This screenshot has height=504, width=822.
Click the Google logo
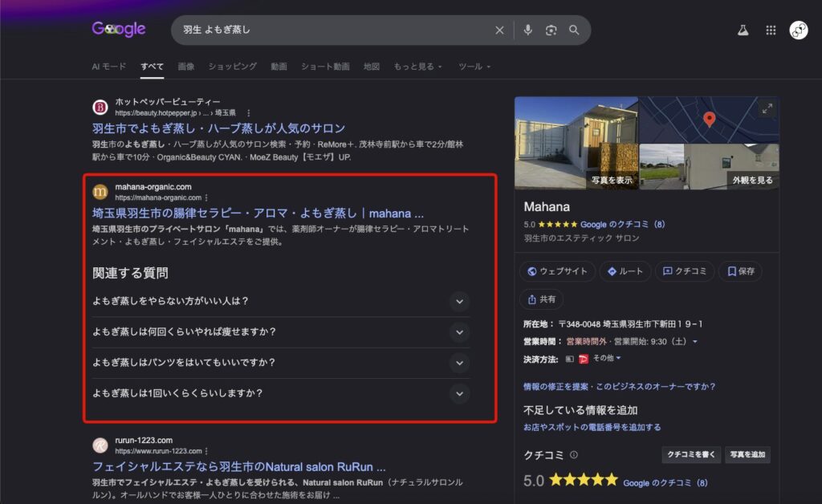point(119,30)
